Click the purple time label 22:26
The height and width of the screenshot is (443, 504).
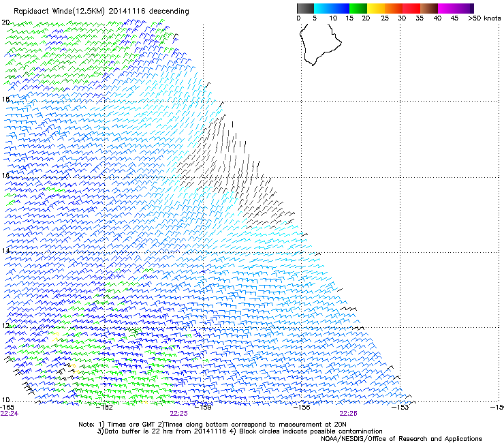click(x=349, y=414)
